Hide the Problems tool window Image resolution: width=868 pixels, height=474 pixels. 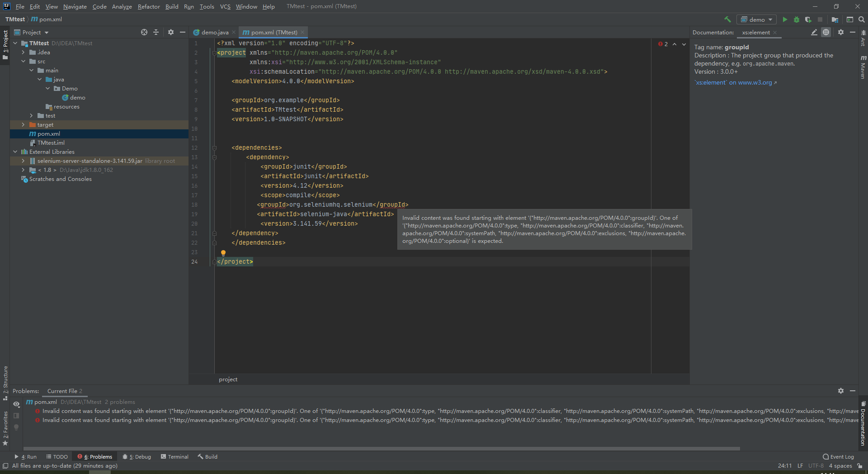853,391
